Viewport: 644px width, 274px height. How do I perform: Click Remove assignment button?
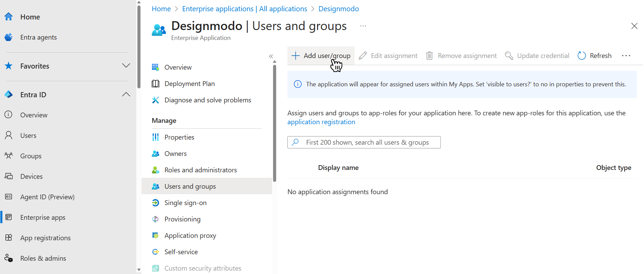tap(461, 56)
